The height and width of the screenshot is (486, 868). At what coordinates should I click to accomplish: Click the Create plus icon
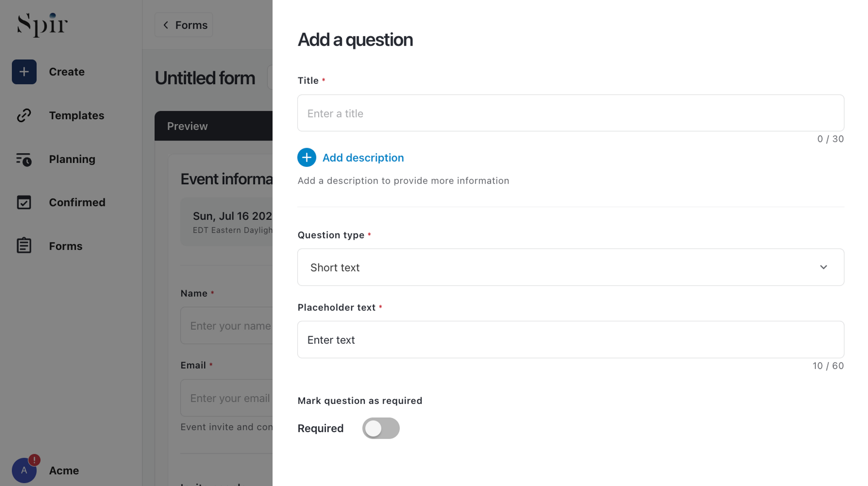(x=24, y=72)
